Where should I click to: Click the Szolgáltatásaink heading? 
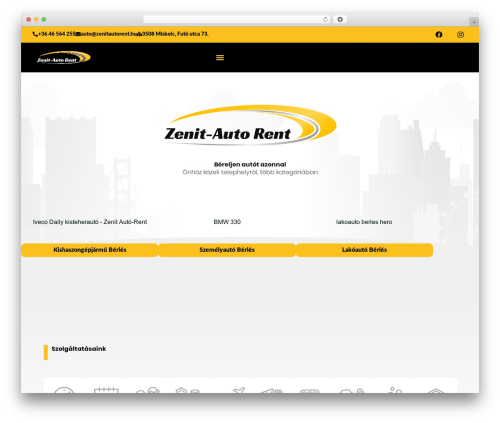click(79, 349)
